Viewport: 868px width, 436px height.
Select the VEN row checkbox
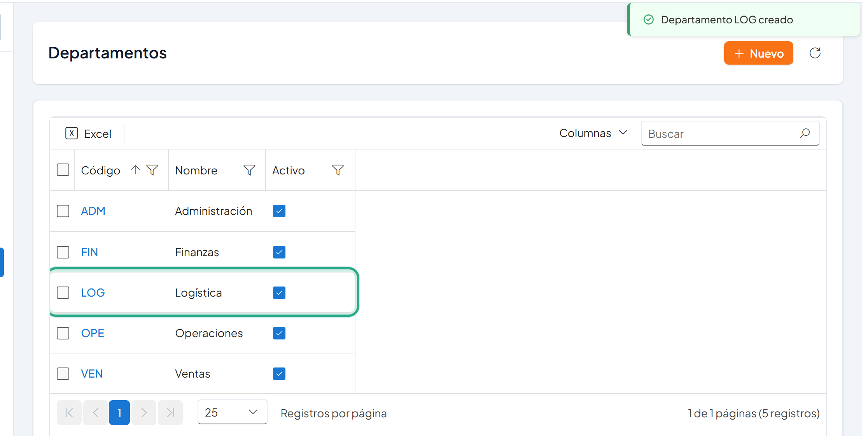[63, 374]
